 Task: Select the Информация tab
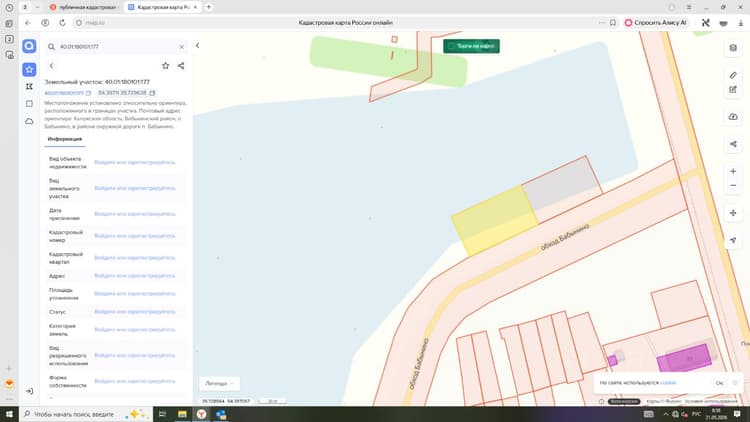(65, 139)
